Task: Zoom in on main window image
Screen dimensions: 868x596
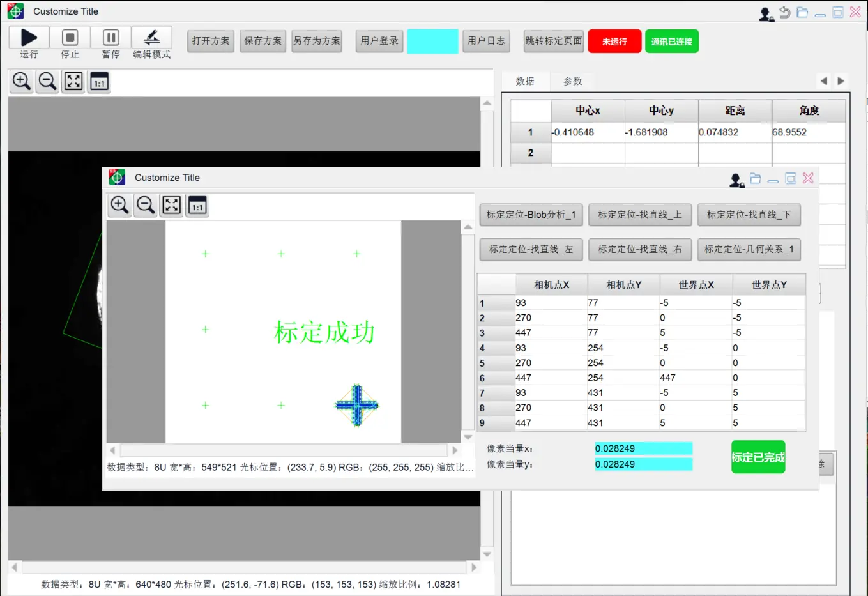Action: click(x=22, y=81)
